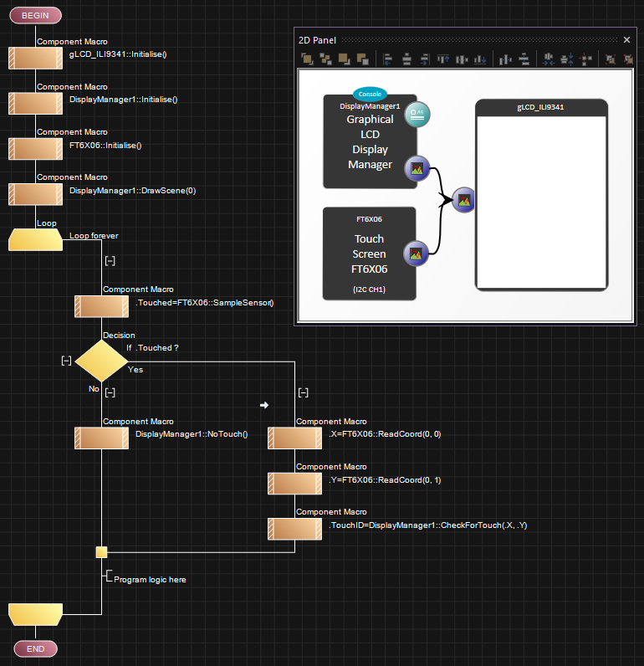Select the BEGIN flowchart terminator

pos(35,15)
